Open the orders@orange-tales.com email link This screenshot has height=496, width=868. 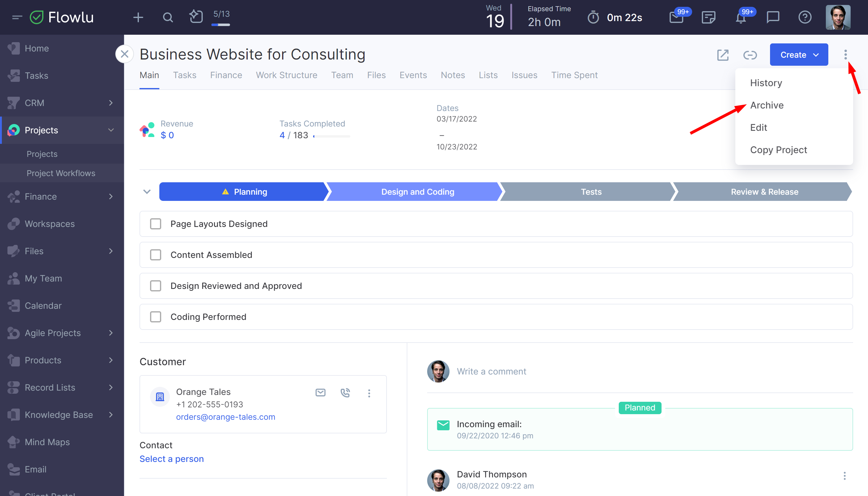click(225, 417)
